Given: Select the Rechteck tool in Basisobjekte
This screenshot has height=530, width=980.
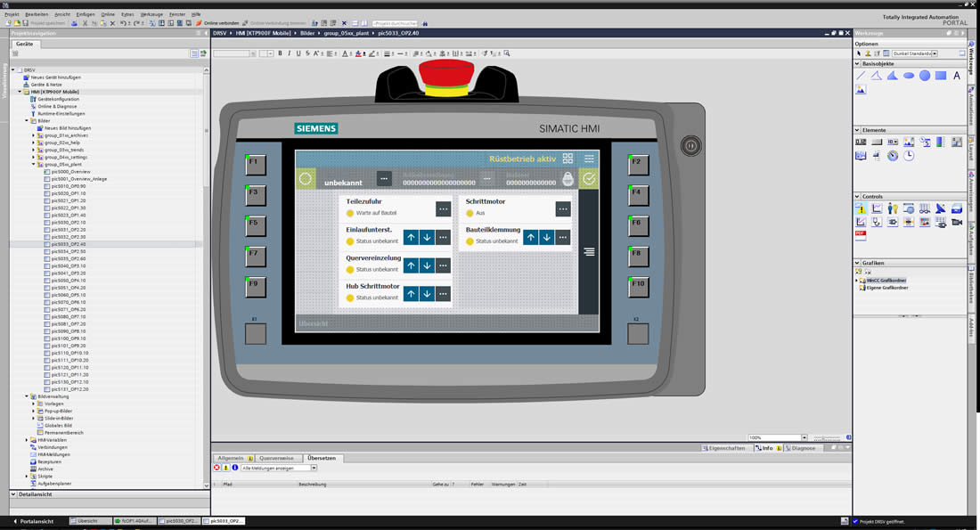Looking at the screenshot, I should coord(940,75).
